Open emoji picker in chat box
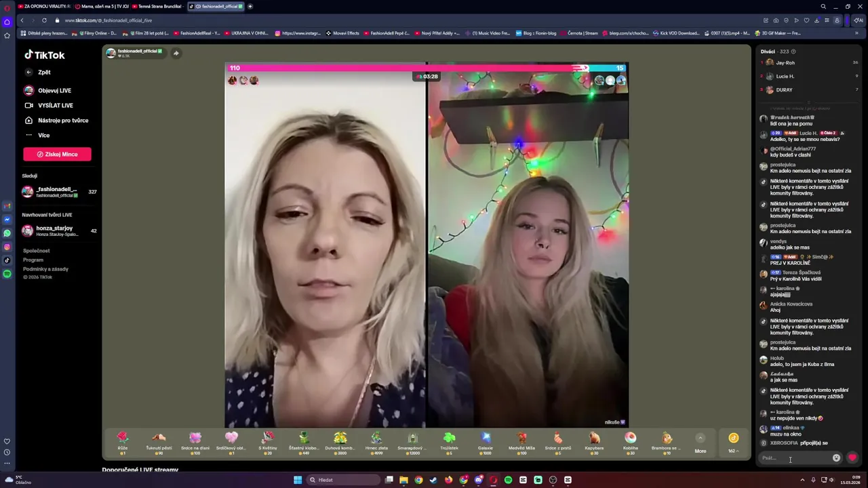 (x=836, y=458)
